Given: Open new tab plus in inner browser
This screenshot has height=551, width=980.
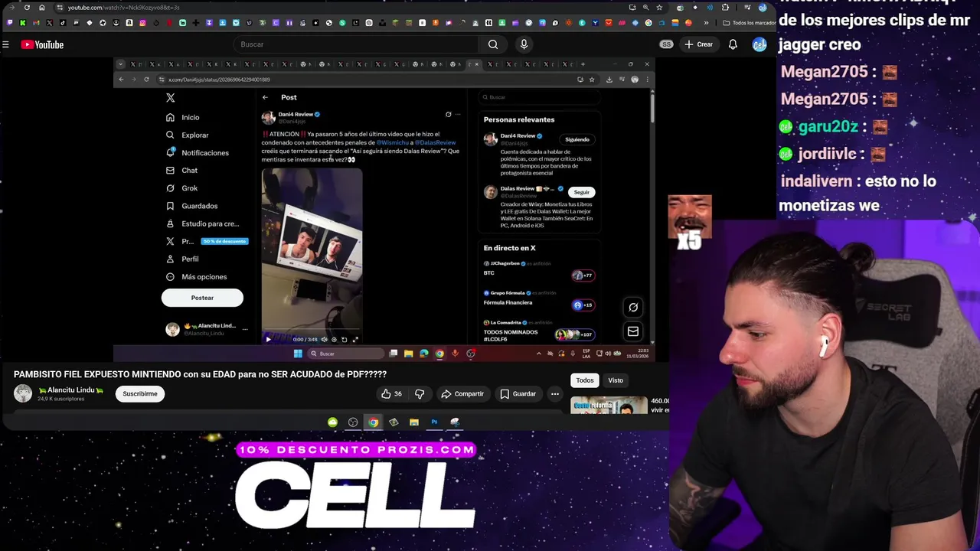Looking at the screenshot, I should tap(583, 64).
